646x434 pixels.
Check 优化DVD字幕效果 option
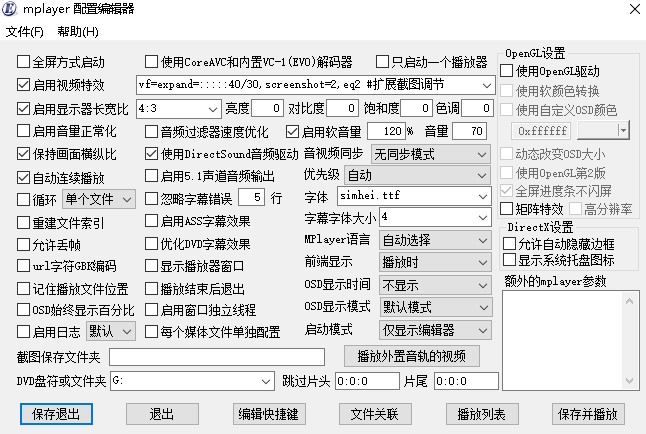151,244
